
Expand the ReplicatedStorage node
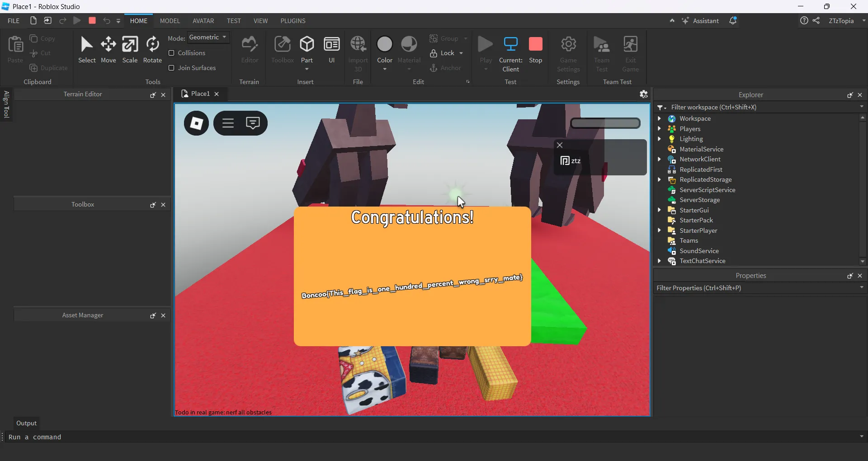pyautogui.click(x=659, y=180)
